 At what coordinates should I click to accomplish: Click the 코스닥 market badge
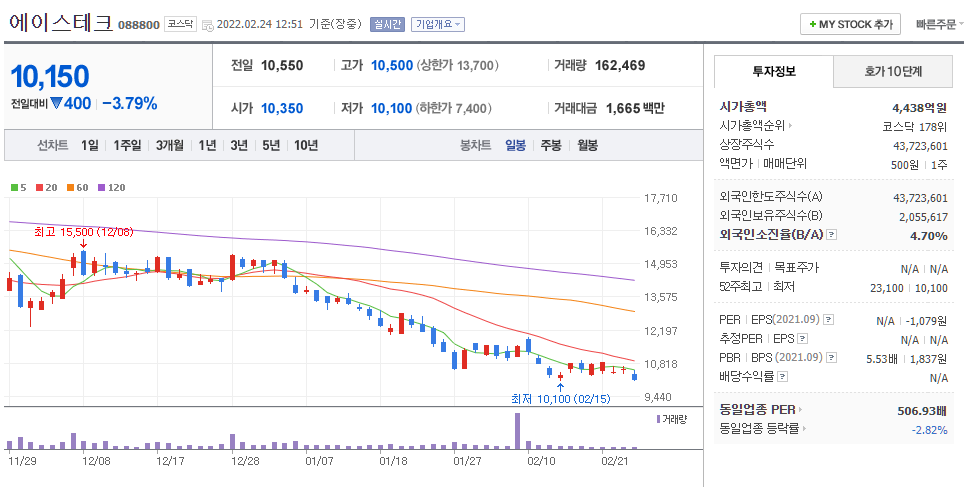(x=180, y=25)
